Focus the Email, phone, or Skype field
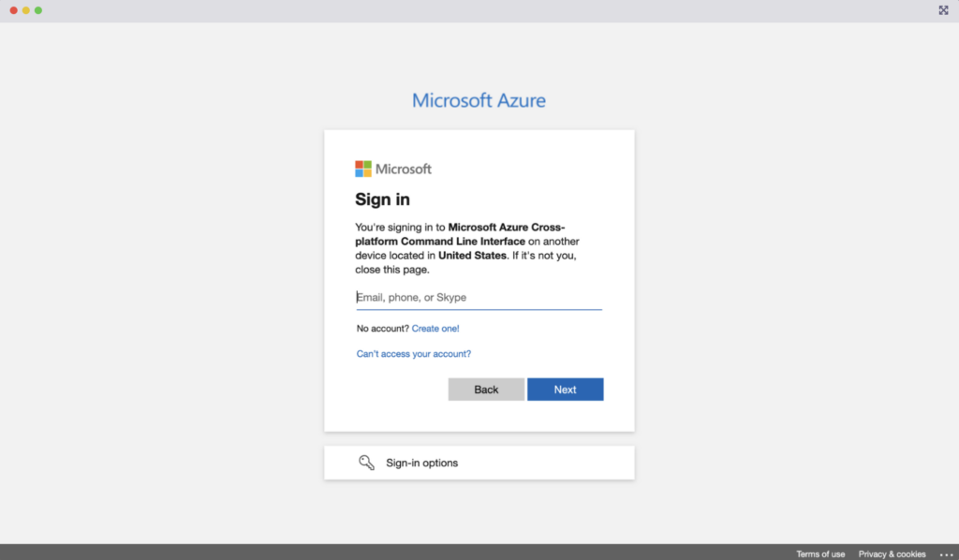Image resolution: width=959 pixels, height=560 pixels. 479,298
